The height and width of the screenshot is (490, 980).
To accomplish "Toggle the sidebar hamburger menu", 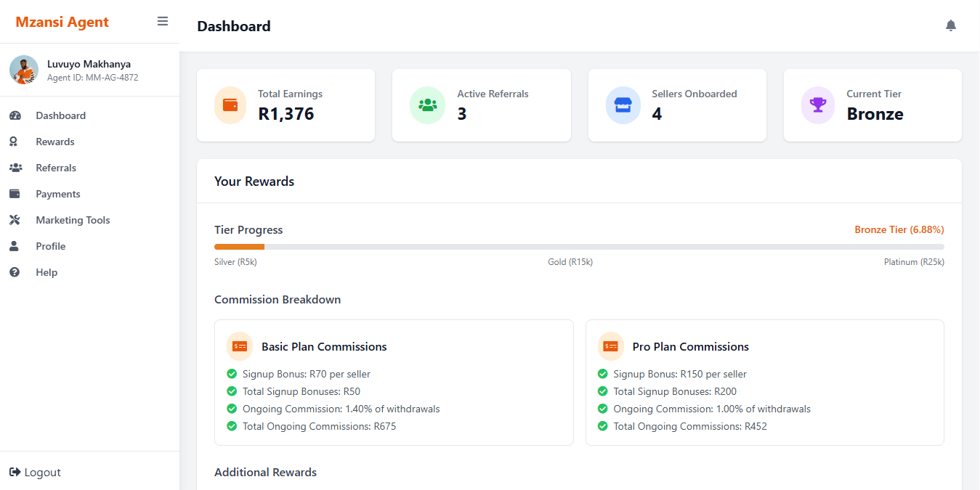I will click(163, 22).
